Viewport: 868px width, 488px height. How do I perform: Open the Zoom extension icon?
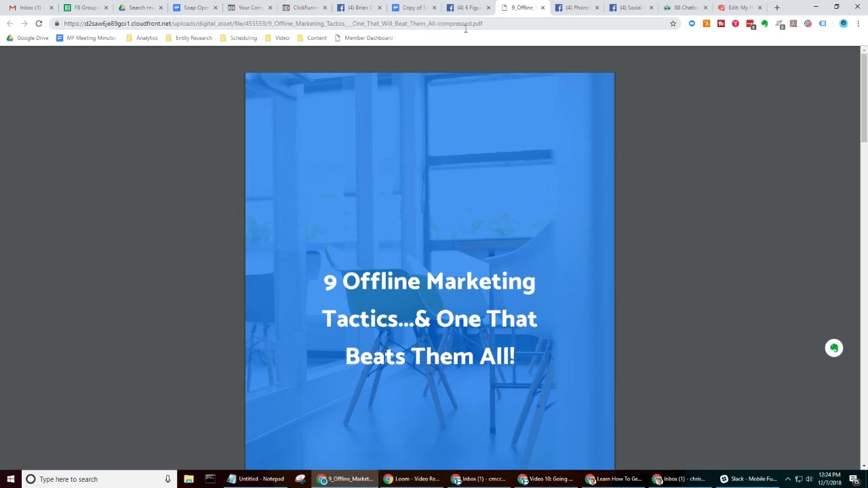click(692, 24)
